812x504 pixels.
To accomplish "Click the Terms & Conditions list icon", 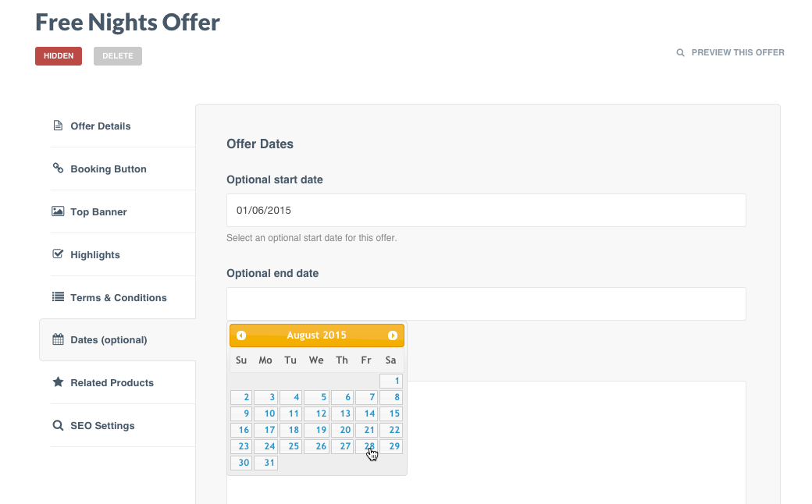I will 58,297.
